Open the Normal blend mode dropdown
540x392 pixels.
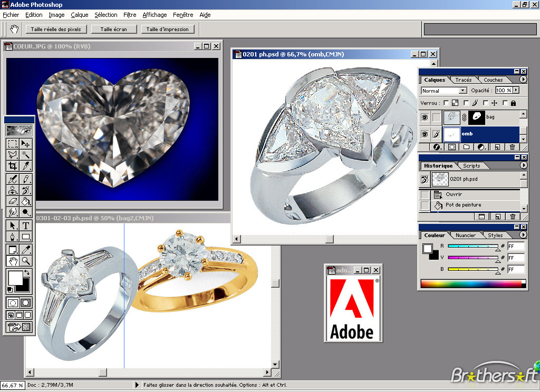click(444, 91)
